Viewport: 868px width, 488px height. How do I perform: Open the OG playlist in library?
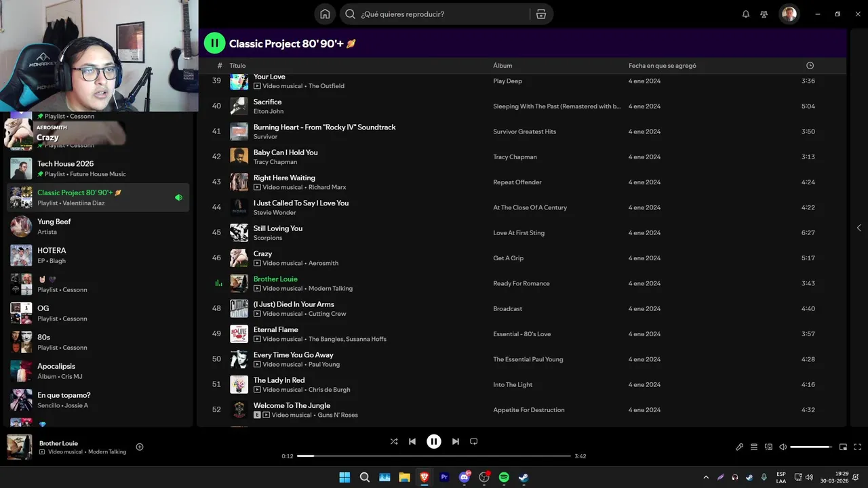tap(98, 313)
